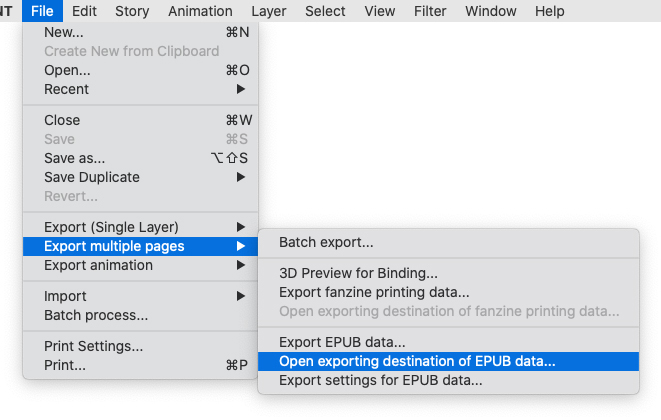The height and width of the screenshot is (420, 661).
Task: Open the Edit menu
Action: click(85, 12)
